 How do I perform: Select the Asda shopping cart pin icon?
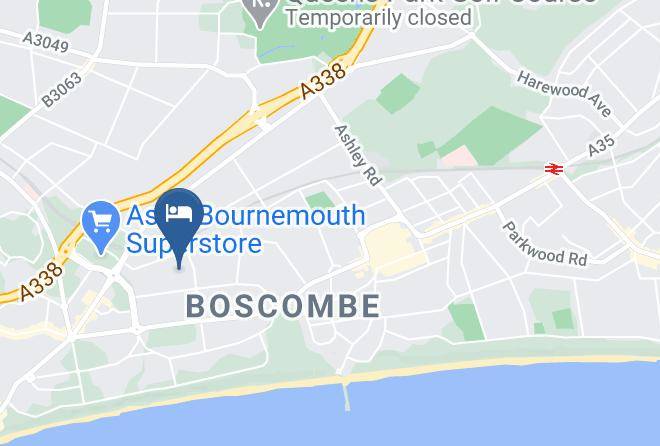coord(101,225)
